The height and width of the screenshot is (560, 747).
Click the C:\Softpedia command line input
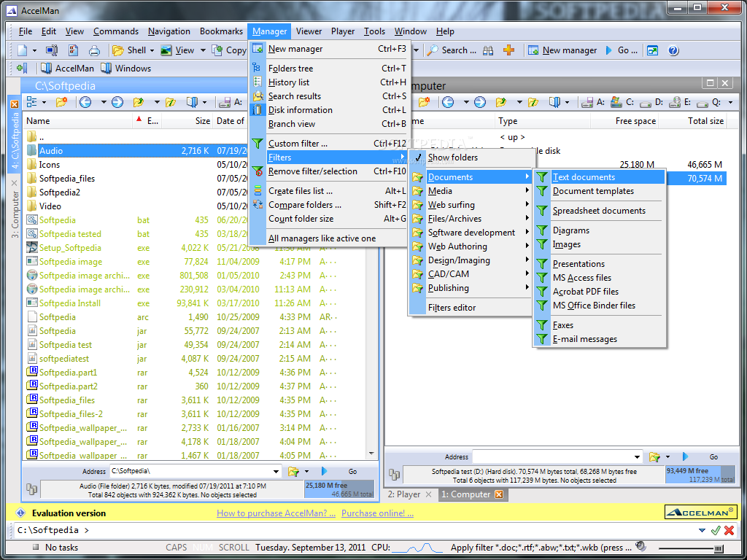(x=352, y=530)
